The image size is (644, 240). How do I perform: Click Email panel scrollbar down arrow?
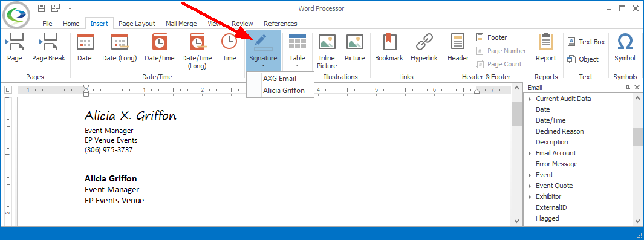[x=637, y=221]
